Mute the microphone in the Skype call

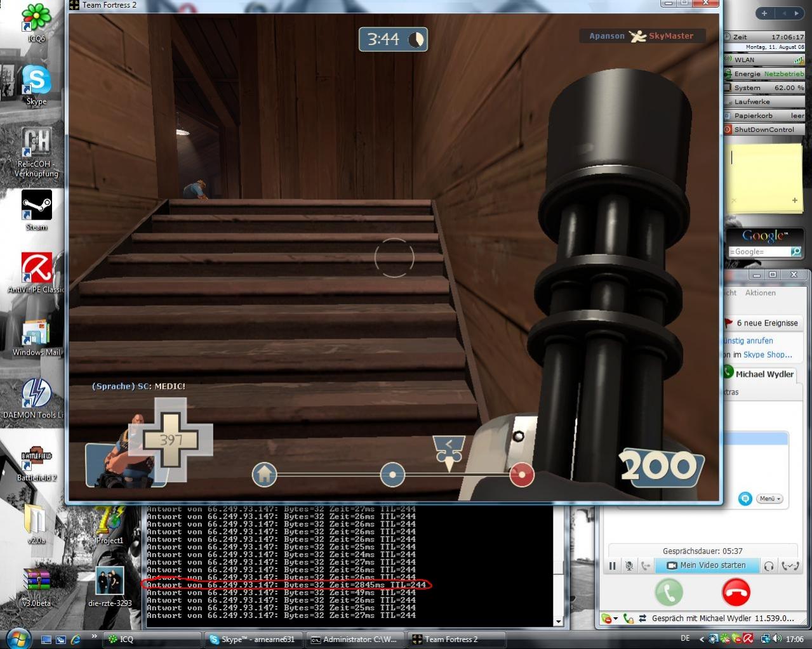point(629,565)
